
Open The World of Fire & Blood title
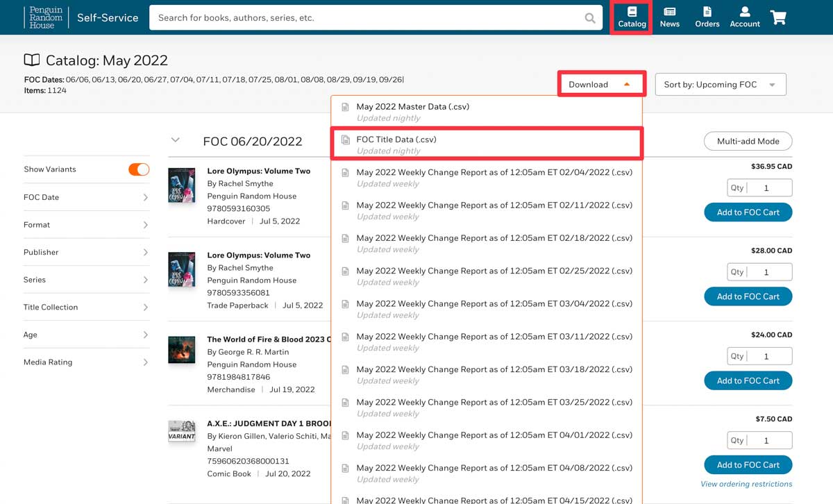269,339
